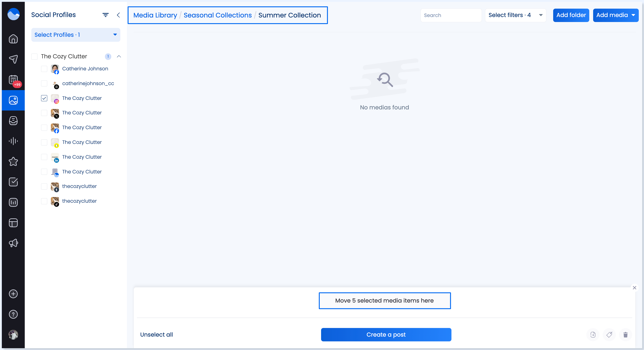The height and width of the screenshot is (350, 644).
Task: Collapse The Cozy Clutter group chevron
Action: 119,57
